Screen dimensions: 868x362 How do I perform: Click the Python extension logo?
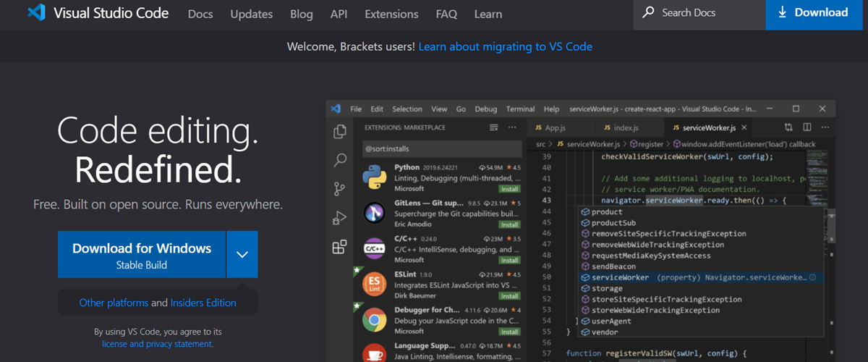tap(374, 177)
